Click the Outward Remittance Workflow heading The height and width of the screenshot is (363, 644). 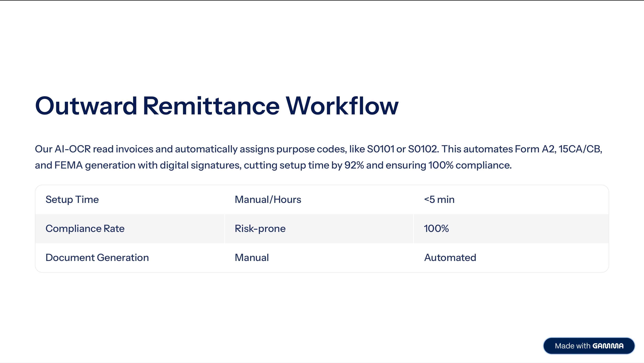(217, 106)
